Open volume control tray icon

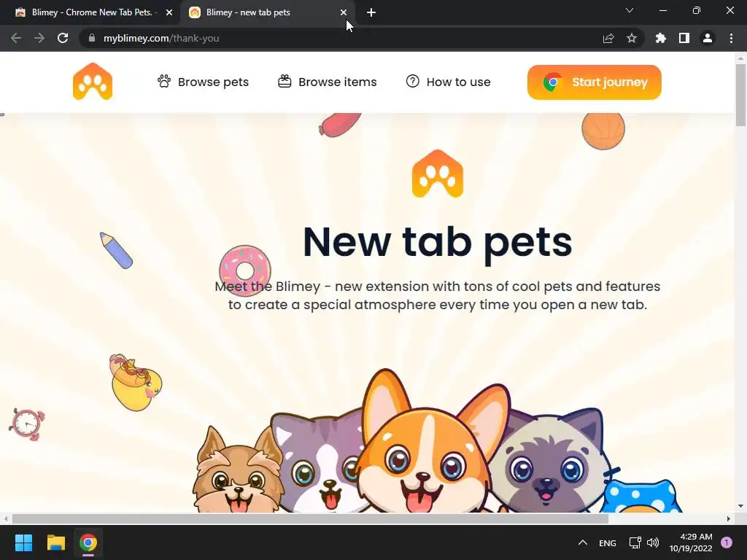coord(653,542)
